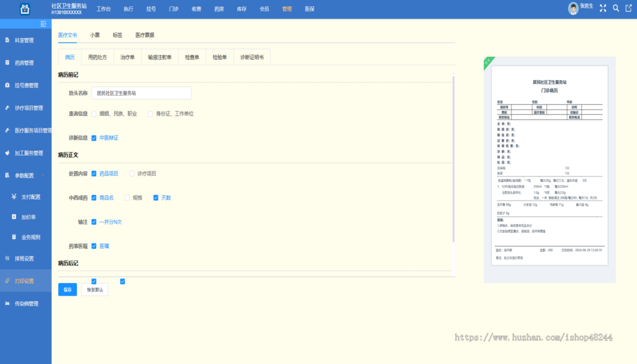Click the 排班设置 sidebar icon
637x364 pixels.
click(x=7, y=258)
